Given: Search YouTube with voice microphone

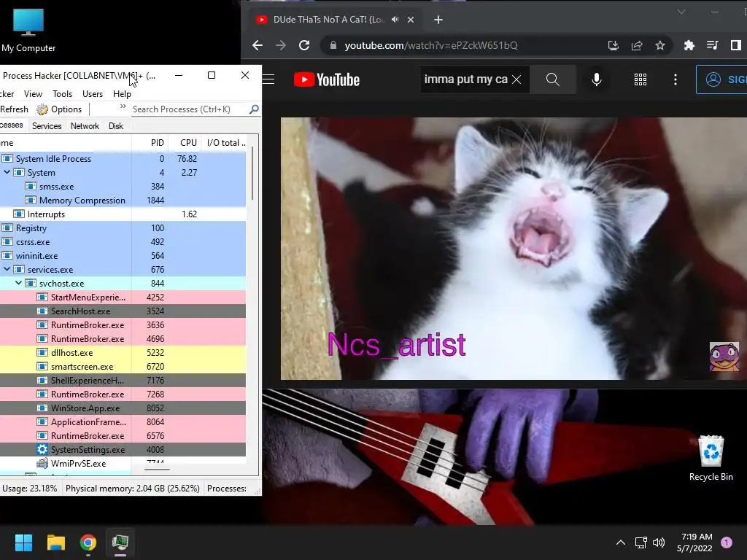Looking at the screenshot, I should [596, 79].
